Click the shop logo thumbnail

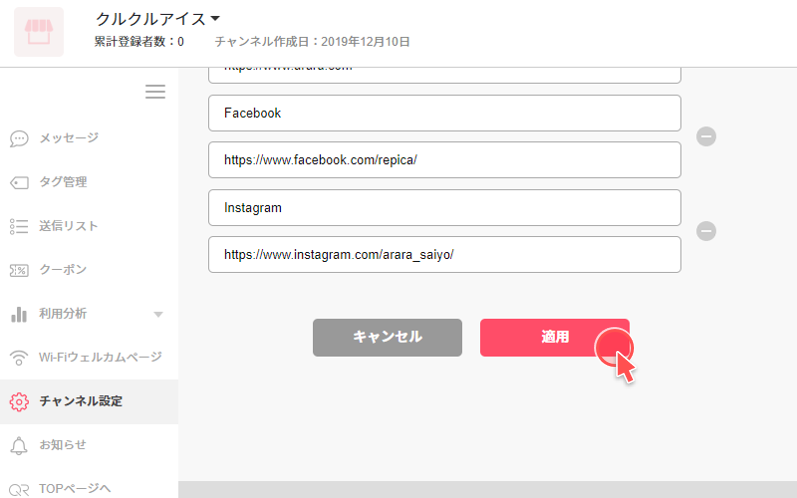pyautogui.click(x=39, y=32)
